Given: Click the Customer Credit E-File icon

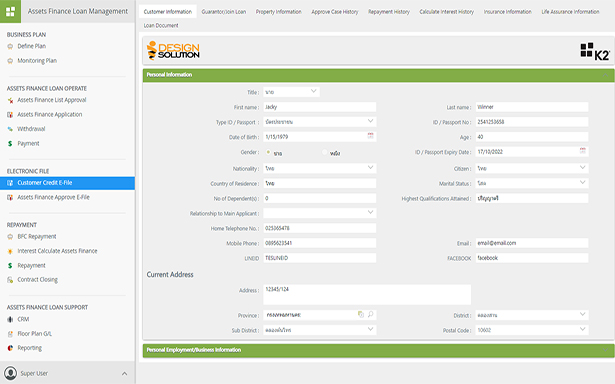Looking at the screenshot, I should pyautogui.click(x=10, y=183).
